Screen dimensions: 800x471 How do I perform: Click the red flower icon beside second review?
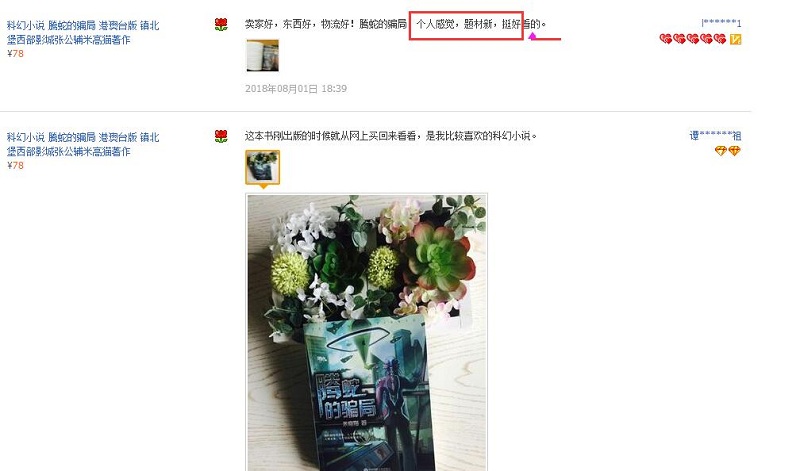tap(221, 136)
